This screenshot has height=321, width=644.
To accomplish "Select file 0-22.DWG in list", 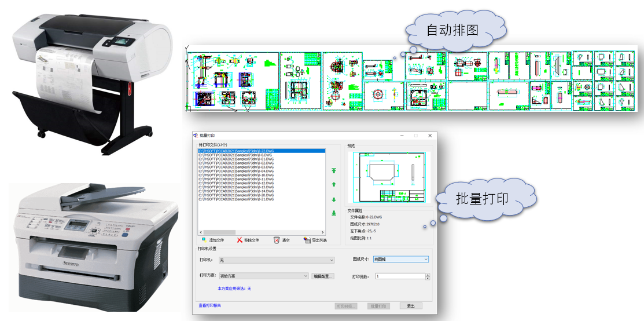I will (x=262, y=151).
